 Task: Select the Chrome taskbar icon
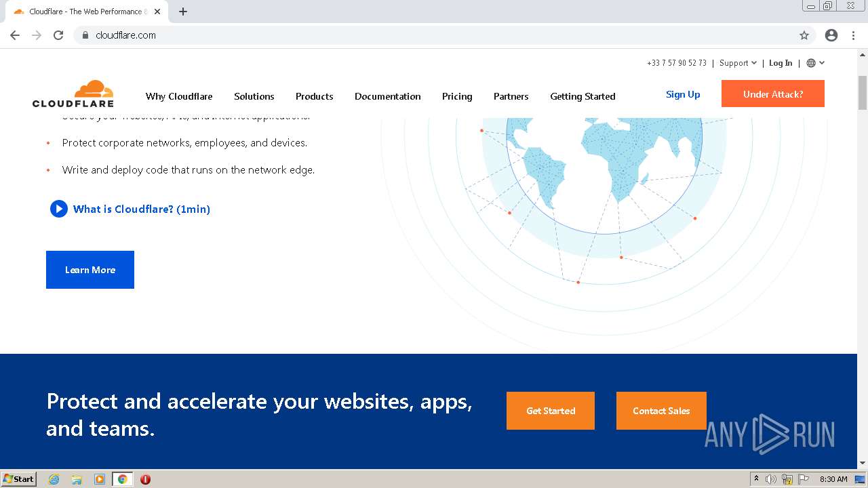click(x=123, y=479)
